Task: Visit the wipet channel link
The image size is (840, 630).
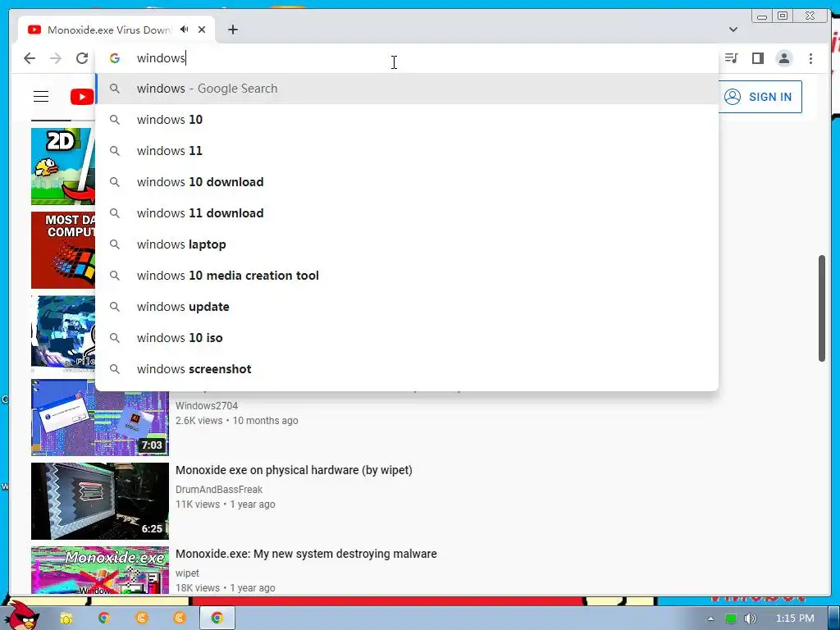Action: [188, 573]
